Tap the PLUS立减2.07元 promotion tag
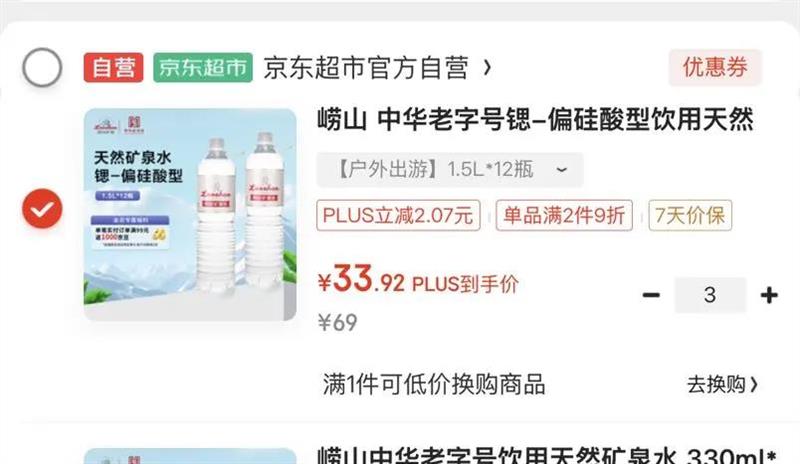Viewport: 800px width, 464px height. 398,215
